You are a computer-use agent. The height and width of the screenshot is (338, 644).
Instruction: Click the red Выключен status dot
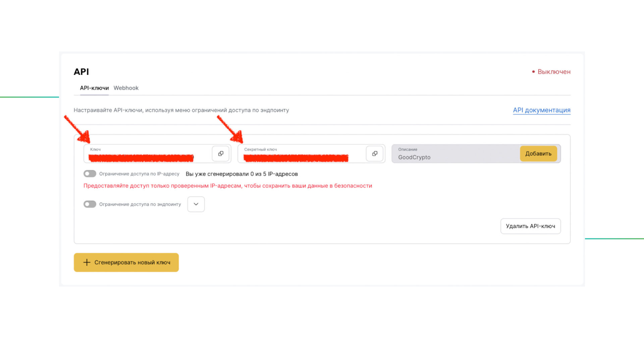(x=533, y=72)
